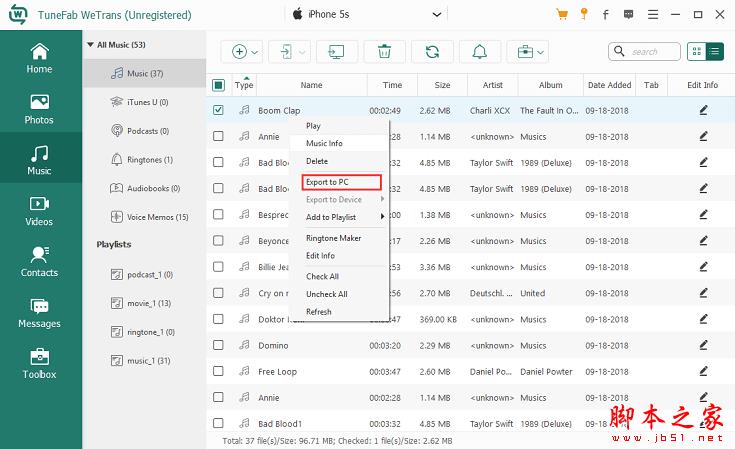Click the register key icon

click(x=583, y=14)
